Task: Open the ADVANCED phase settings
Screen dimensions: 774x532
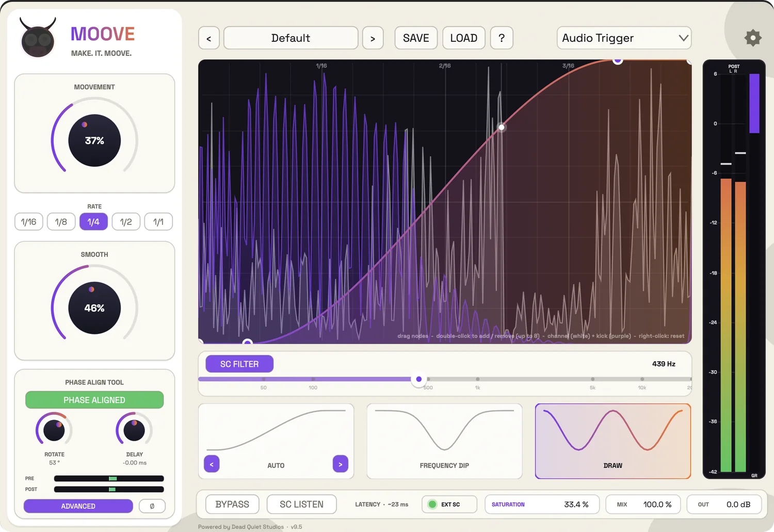Action: [x=78, y=506]
